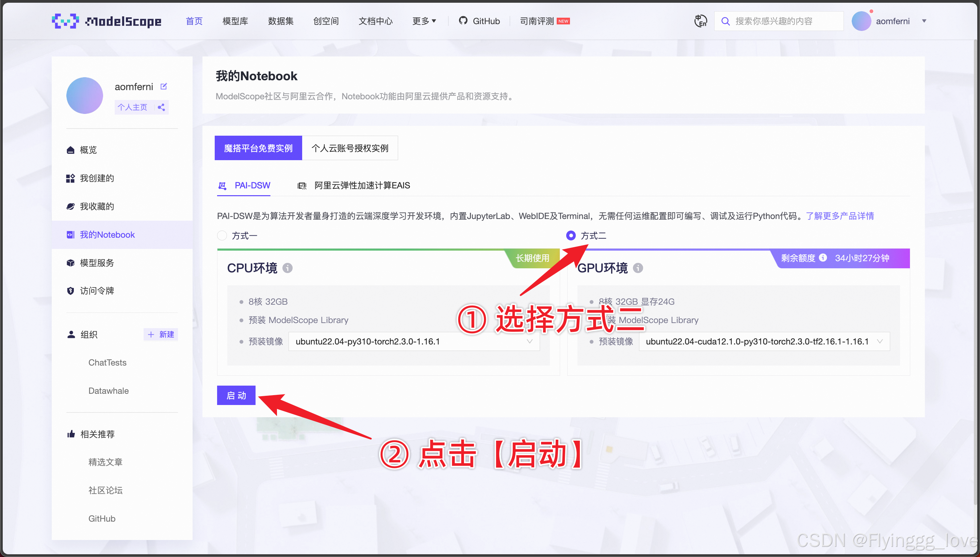The image size is (980, 557).
Task: Click the NEW badge by 司南评测
Action: [563, 21]
